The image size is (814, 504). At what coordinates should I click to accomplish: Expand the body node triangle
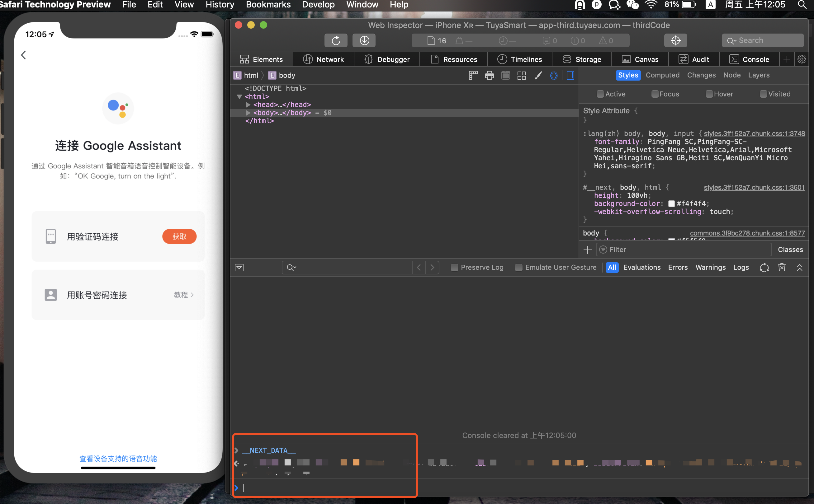(x=248, y=113)
